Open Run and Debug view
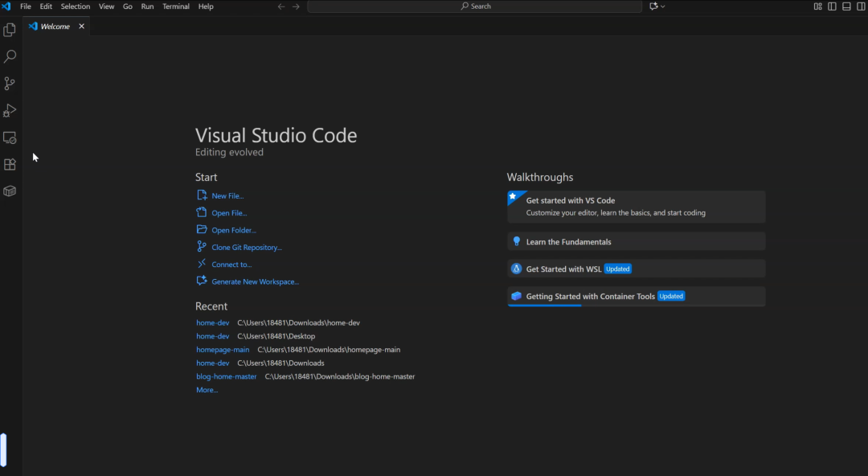Image resolution: width=868 pixels, height=476 pixels. [x=10, y=110]
